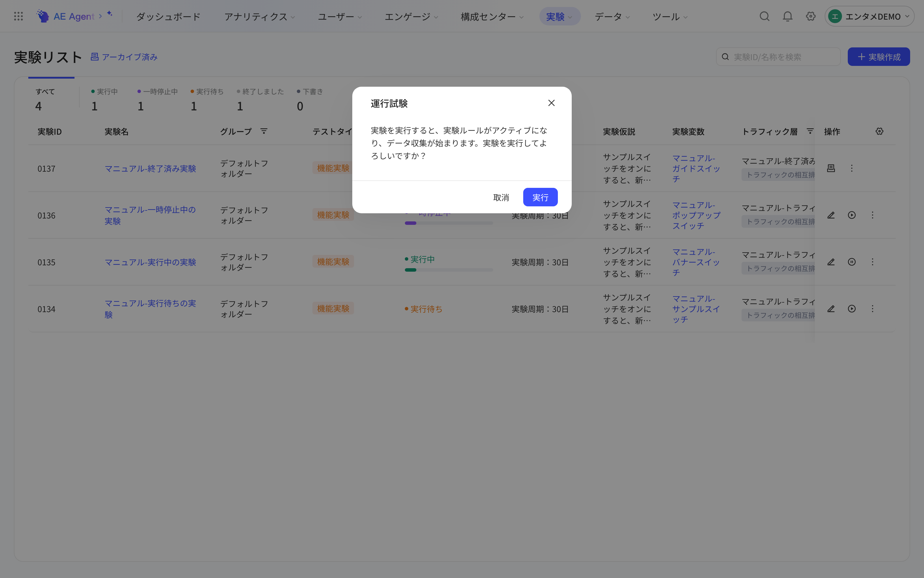This screenshot has width=924, height=578.
Task: Expand the エンゲージ menu
Action: point(411,16)
